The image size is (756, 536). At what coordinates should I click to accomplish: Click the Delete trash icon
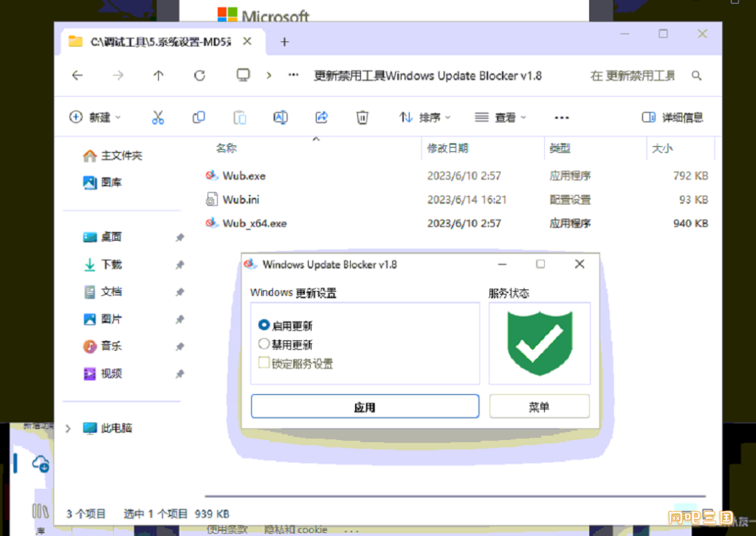(362, 117)
